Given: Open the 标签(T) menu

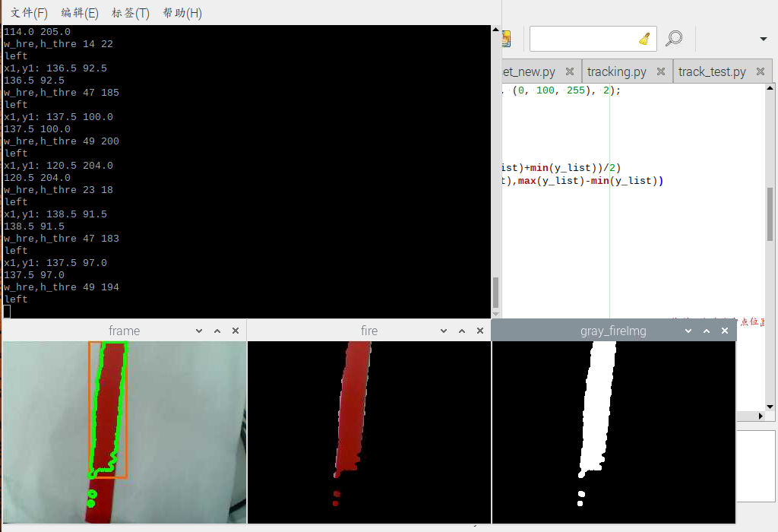Looking at the screenshot, I should tap(131, 13).
